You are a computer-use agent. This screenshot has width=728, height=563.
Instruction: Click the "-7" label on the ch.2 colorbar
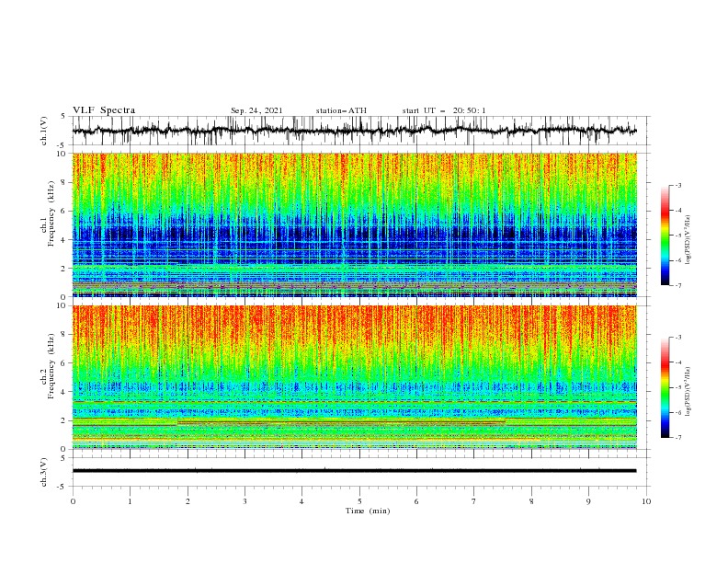click(677, 438)
